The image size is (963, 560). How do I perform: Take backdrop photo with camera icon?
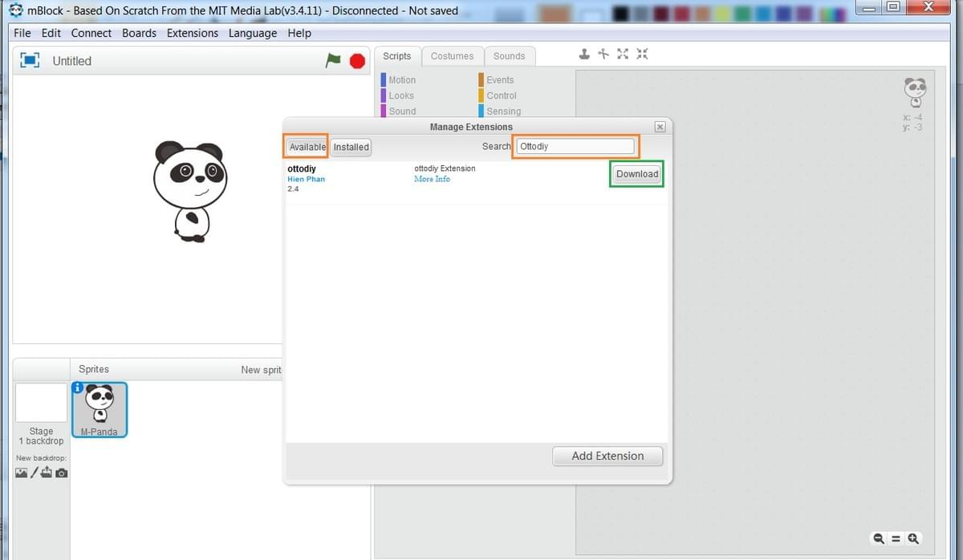click(x=62, y=473)
